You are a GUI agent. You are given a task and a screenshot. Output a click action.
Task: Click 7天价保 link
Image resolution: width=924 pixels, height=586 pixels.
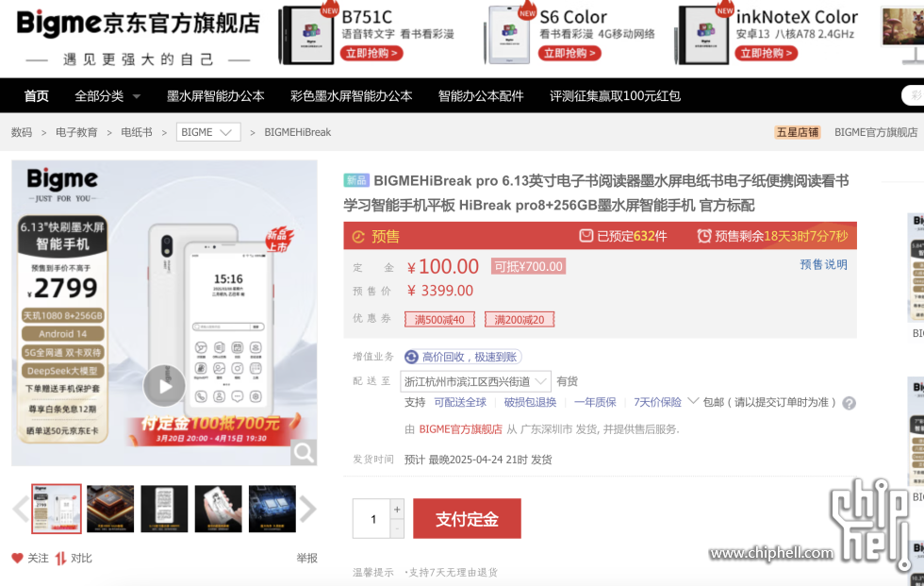pyautogui.click(x=658, y=402)
